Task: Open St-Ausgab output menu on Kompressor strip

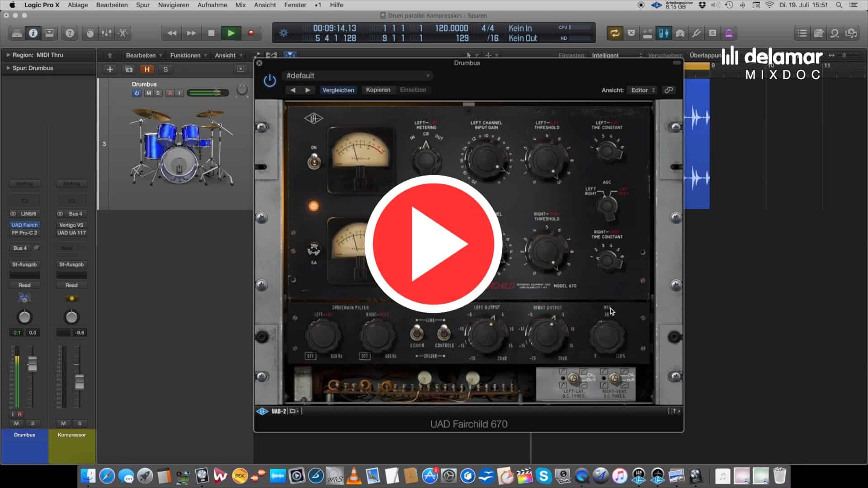Action: (x=71, y=264)
